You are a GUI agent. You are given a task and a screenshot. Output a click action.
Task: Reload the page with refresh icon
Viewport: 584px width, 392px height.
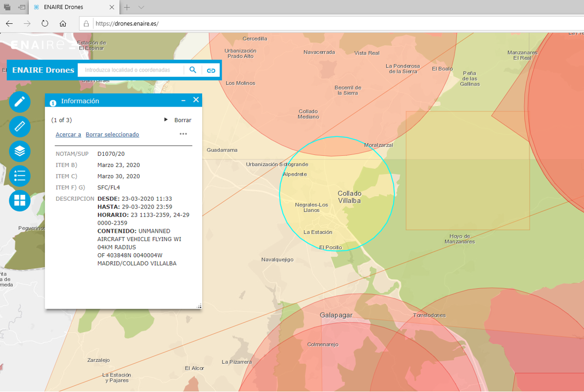[x=45, y=23]
